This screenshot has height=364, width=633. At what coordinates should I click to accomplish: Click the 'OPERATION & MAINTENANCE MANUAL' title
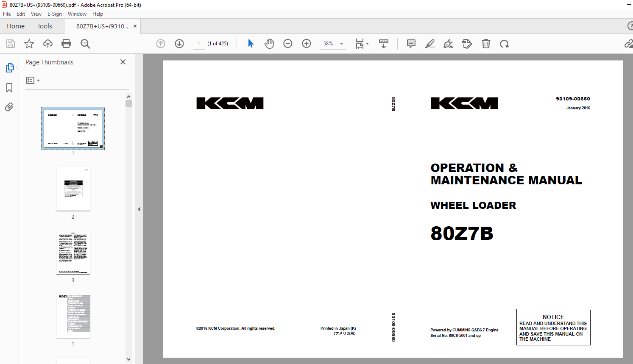pyautogui.click(x=506, y=174)
